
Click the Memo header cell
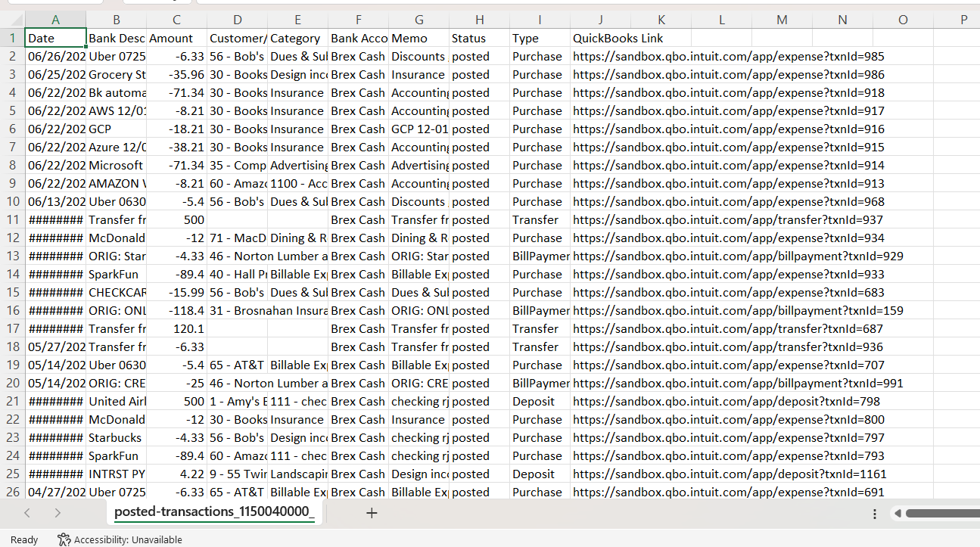(418, 38)
